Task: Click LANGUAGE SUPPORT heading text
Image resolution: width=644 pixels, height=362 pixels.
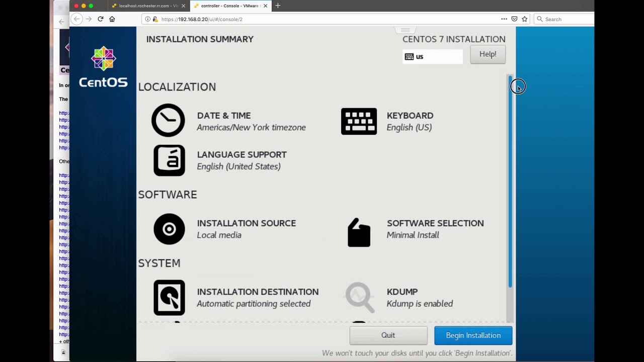Action: (x=242, y=155)
